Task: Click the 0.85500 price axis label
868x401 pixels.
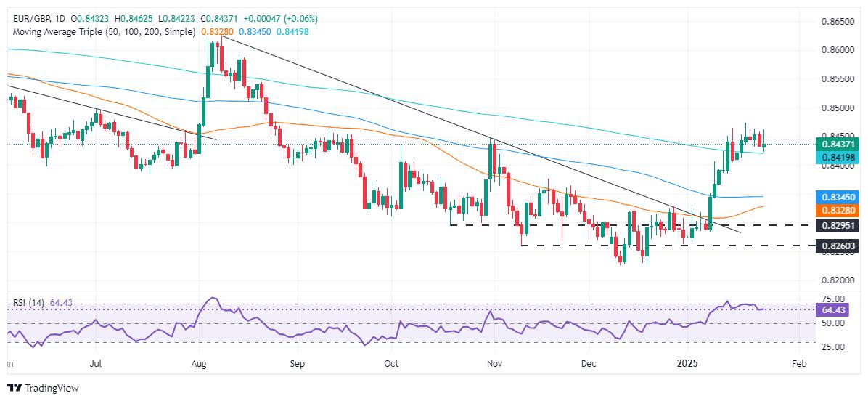Action: (837, 79)
